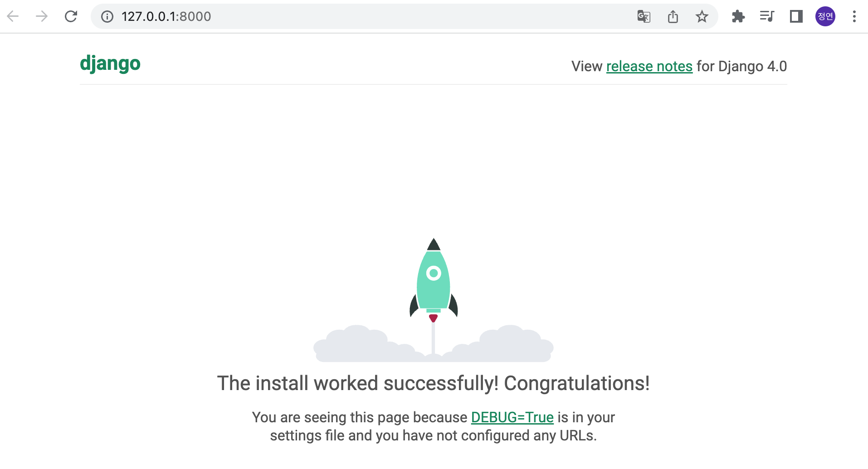
Task: Share this page icon
Action: point(673,17)
